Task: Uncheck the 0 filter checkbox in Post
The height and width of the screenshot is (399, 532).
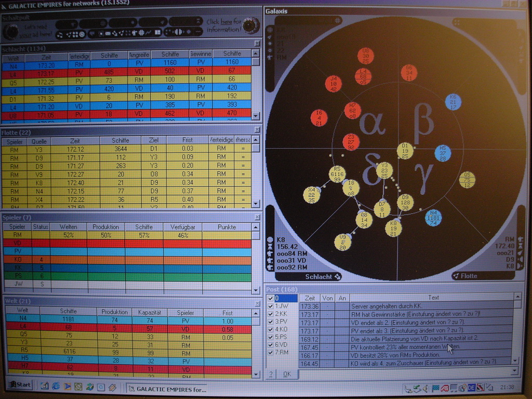Action: [x=270, y=298]
